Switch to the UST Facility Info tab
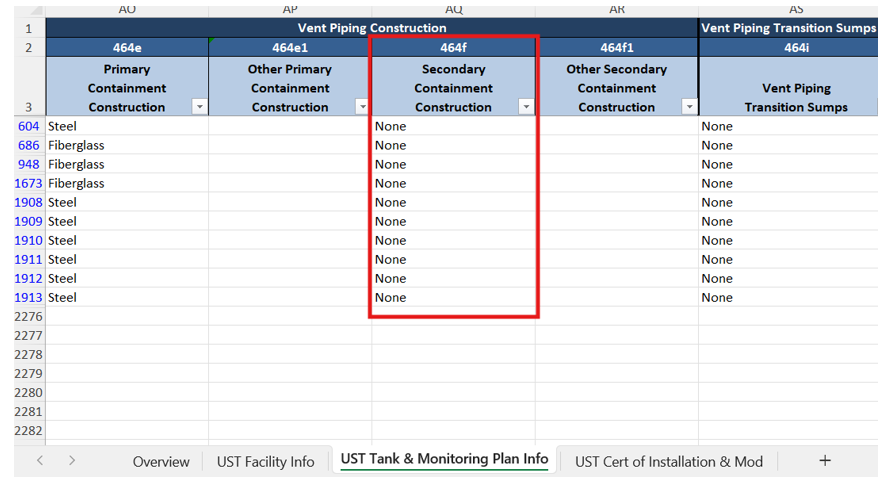This screenshot has height=492, width=892. (265, 462)
